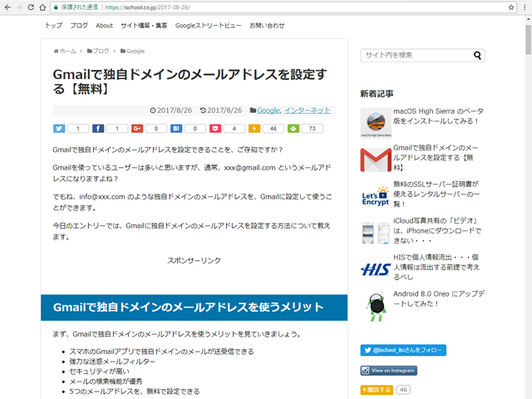
Task: Select the お問い合わせ navigation item
Action: coord(267,26)
